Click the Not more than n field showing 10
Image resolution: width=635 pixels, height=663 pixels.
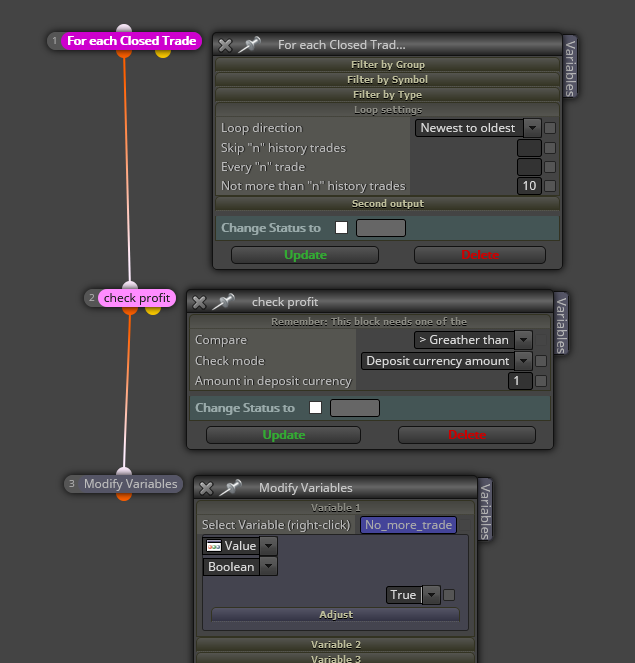529,186
